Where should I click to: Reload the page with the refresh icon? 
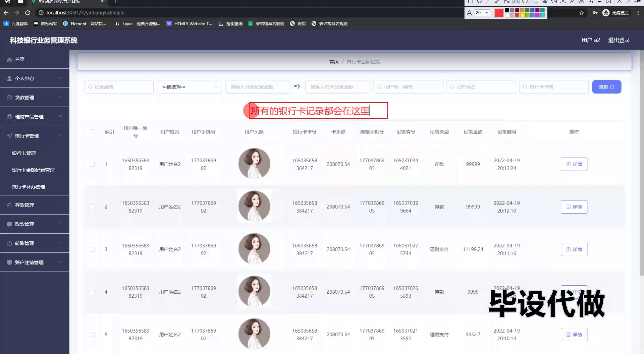coord(28,13)
